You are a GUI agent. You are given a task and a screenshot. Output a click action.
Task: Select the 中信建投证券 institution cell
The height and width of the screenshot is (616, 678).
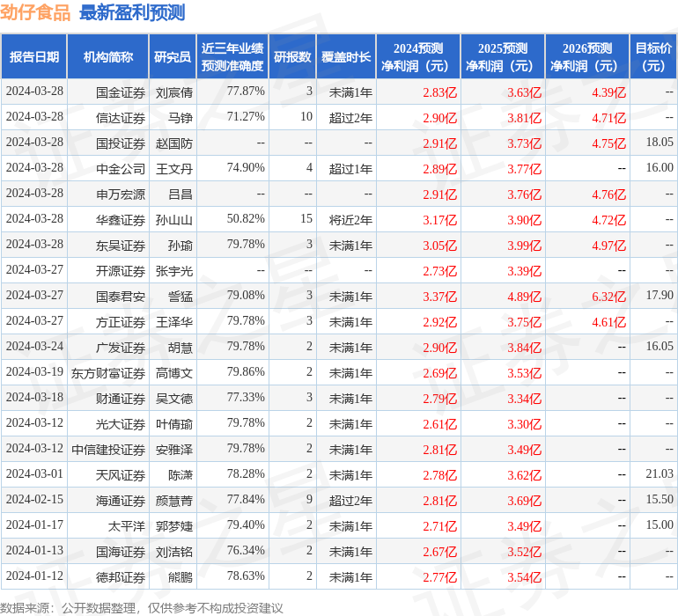click(x=108, y=449)
